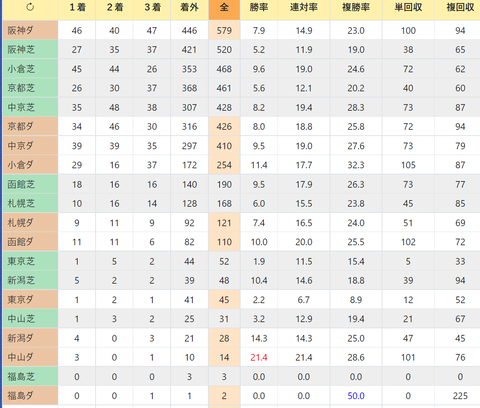Image resolution: width=480 pixels, height=408 pixels.
Task: Click 100 単回収 value in 阪神ダ row
Action: pos(408,30)
